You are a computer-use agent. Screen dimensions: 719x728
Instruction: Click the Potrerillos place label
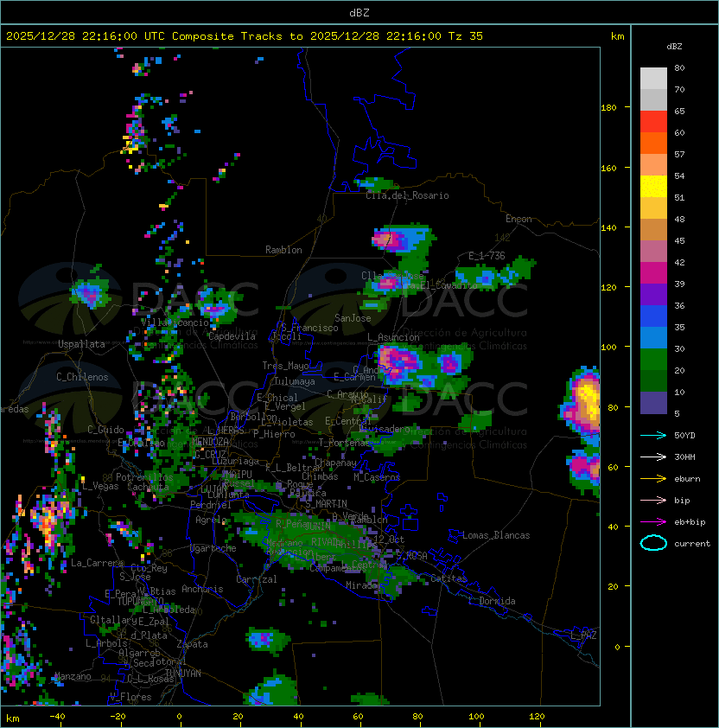click(x=144, y=477)
